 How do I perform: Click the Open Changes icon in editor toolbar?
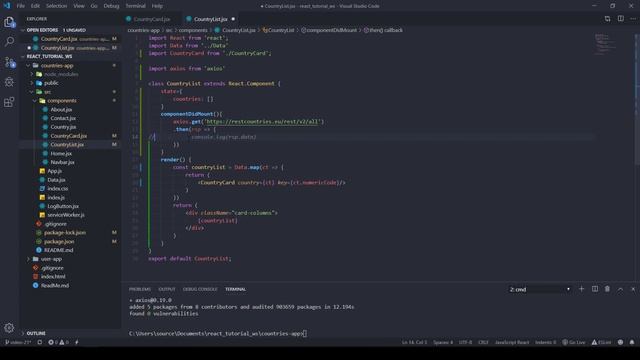[x=607, y=19]
